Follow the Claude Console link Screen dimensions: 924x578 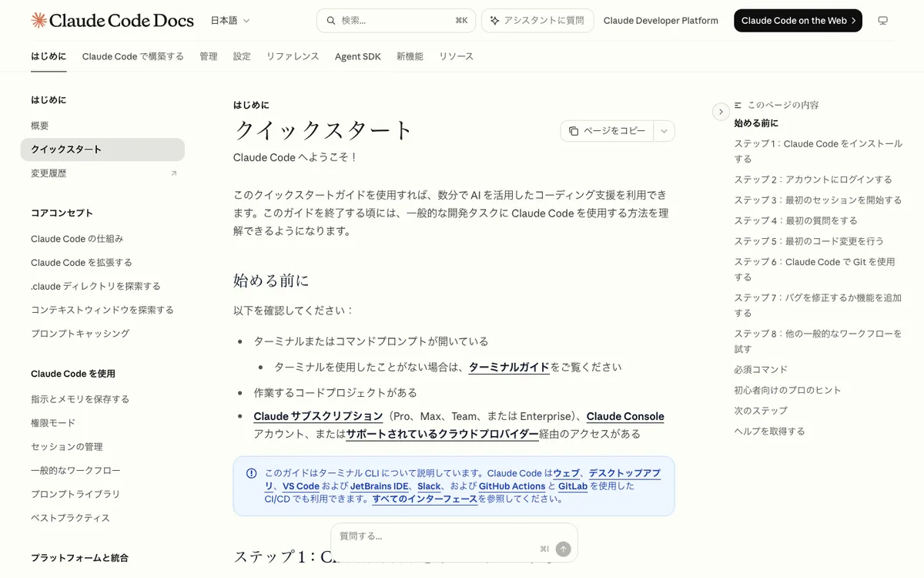(x=625, y=416)
